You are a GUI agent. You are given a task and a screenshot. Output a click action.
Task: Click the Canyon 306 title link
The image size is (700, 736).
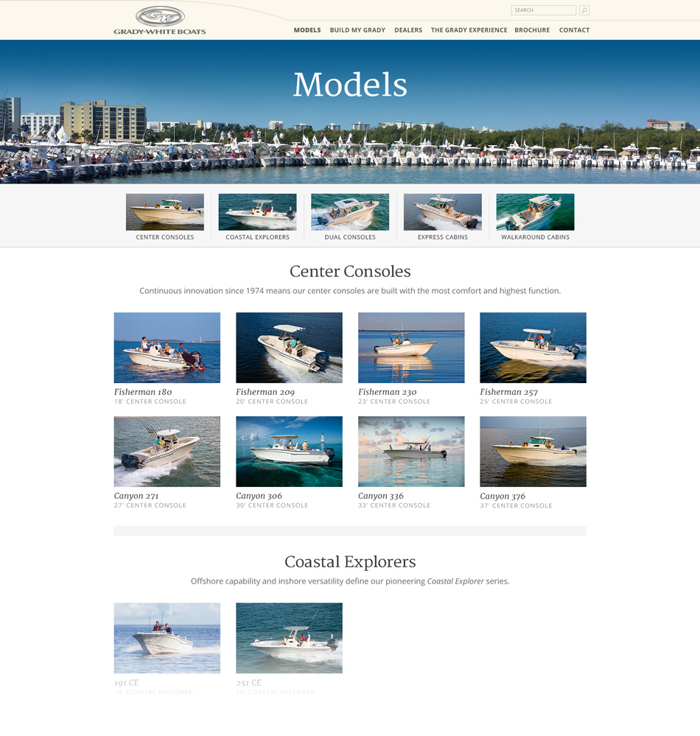(x=259, y=496)
